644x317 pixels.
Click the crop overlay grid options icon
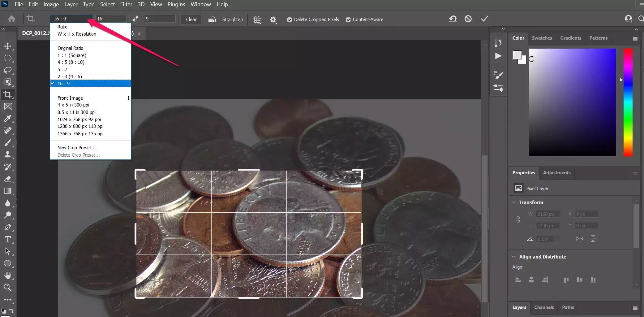[x=257, y=20]
